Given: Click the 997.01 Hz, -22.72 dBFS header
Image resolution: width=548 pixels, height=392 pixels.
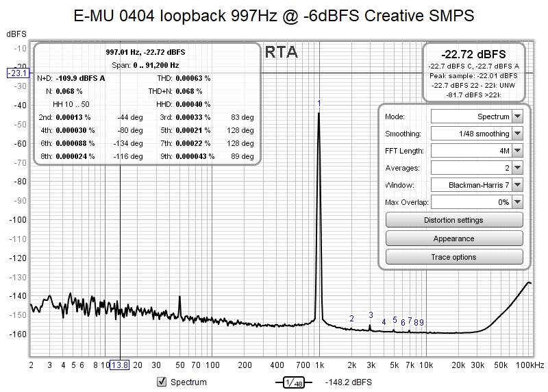Looking at the screenshot, I should click(x=145, y=52).
